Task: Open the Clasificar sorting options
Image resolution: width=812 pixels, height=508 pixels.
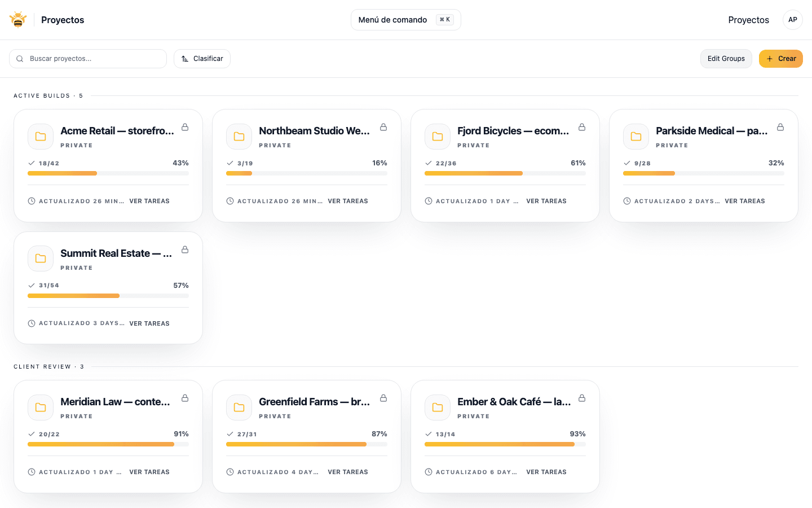Action: [202, 58]
